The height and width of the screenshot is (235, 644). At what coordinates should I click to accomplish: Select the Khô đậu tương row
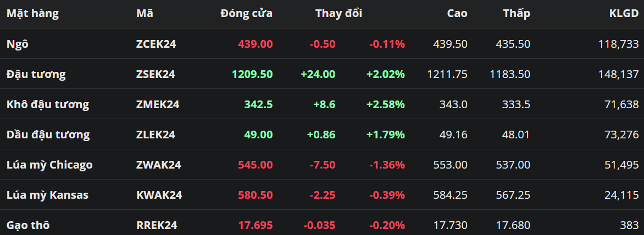tap(47, 104)
